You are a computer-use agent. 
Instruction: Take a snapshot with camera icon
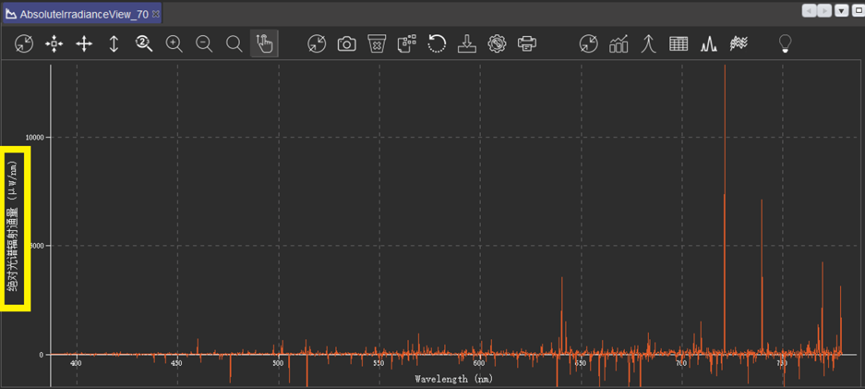tap(346, 44)
